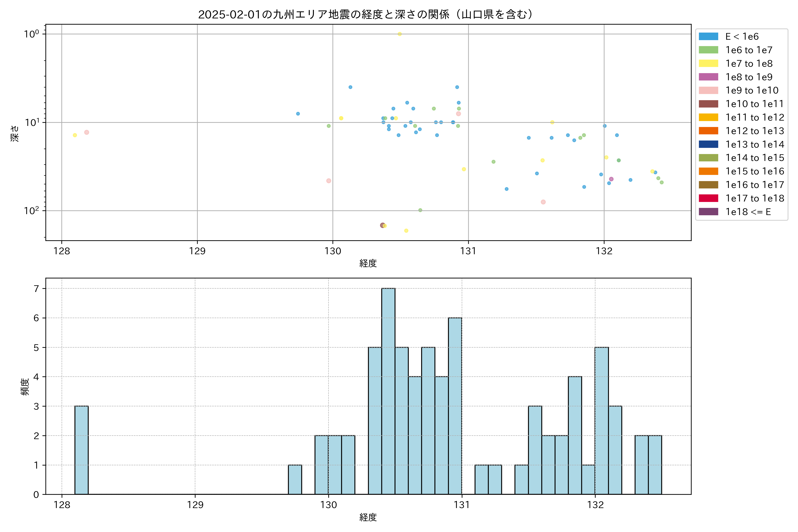Click the magenta scatter point near longitude 132
This screenshot has height=532, width=798.
(x=611, y=179)
